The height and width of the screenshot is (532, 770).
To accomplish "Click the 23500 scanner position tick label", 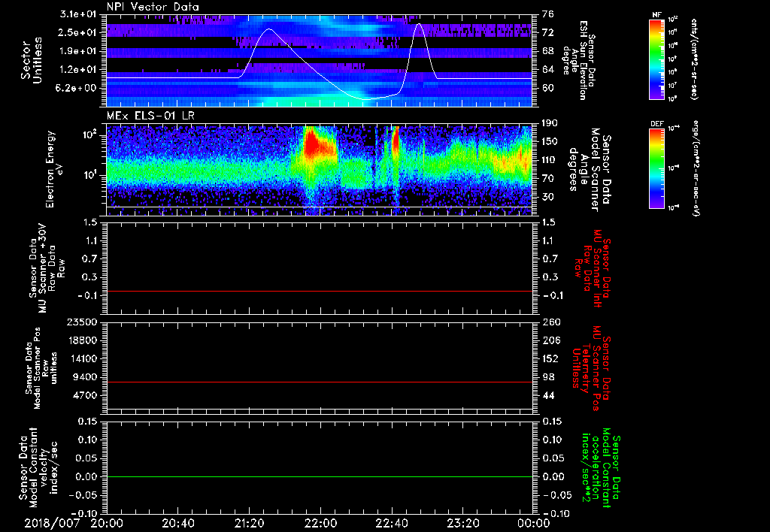I will [81, 322].
